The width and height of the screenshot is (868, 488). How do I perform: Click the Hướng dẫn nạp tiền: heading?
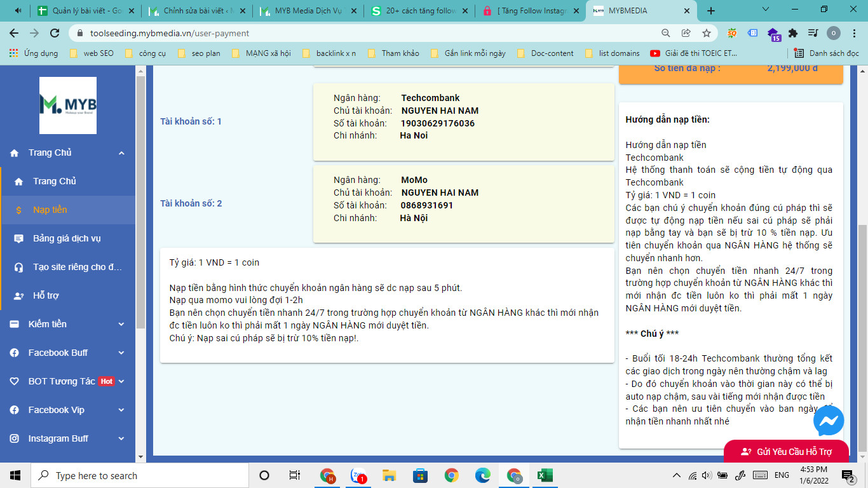pos(667,119)
